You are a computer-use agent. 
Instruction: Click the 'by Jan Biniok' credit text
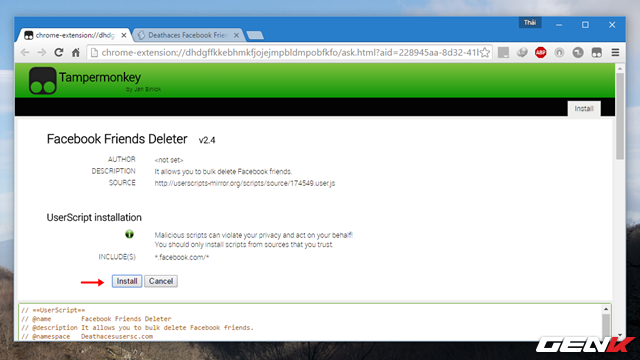pyautogui.click(x=143, y=89)
